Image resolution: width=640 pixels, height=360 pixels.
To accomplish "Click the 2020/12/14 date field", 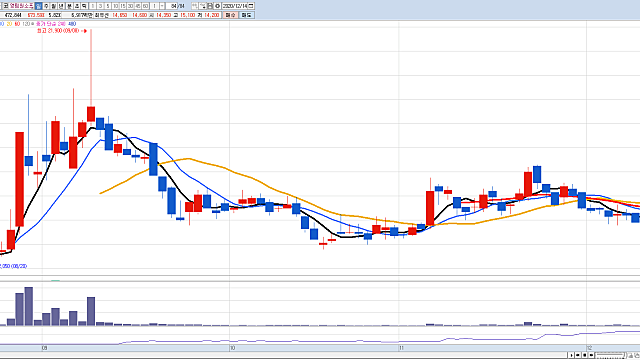I will tap(235, 6).
